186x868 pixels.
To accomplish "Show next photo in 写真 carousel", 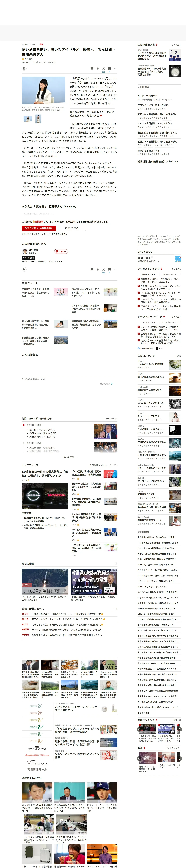I will point(180,759).
